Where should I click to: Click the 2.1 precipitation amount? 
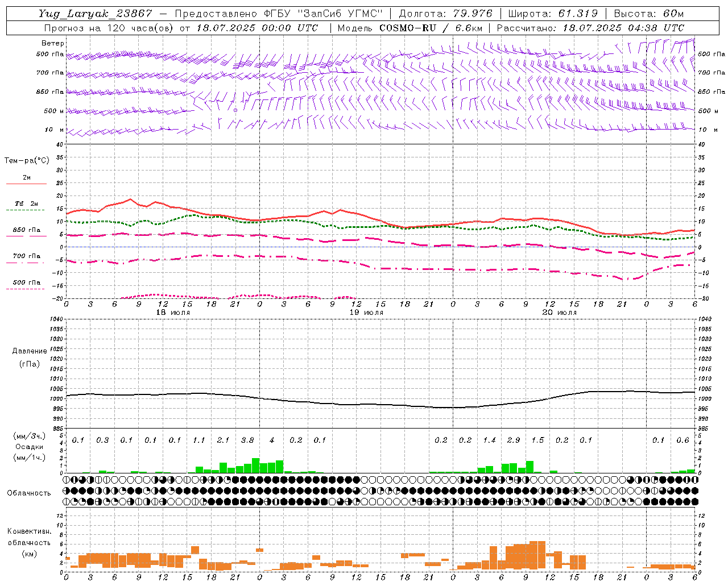(x=223, y=440)
